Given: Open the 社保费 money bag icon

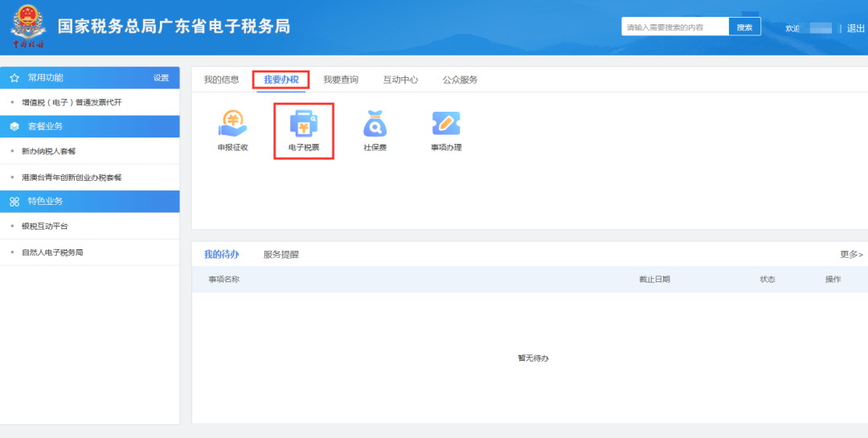Looking at the screenshot, I should click(375, 124).
